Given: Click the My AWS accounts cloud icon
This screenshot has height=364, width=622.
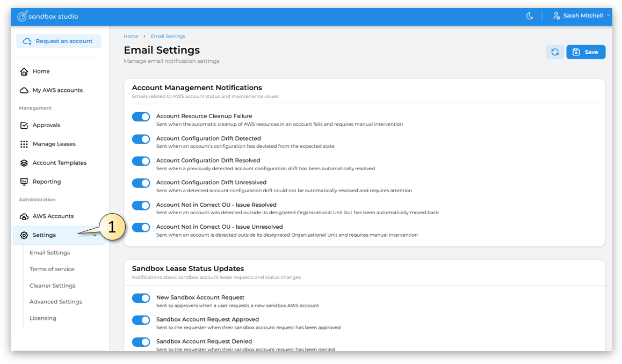Looking at the screenshot, I should click(24, 90).
